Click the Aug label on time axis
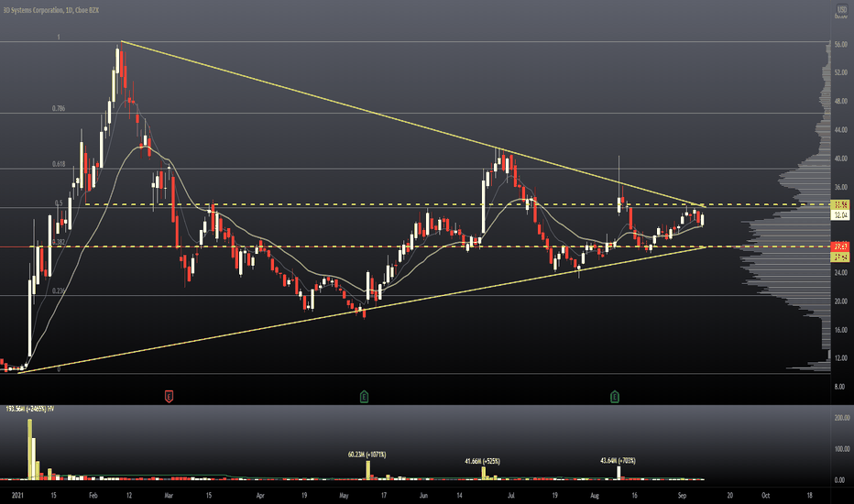 pos(594,495)
